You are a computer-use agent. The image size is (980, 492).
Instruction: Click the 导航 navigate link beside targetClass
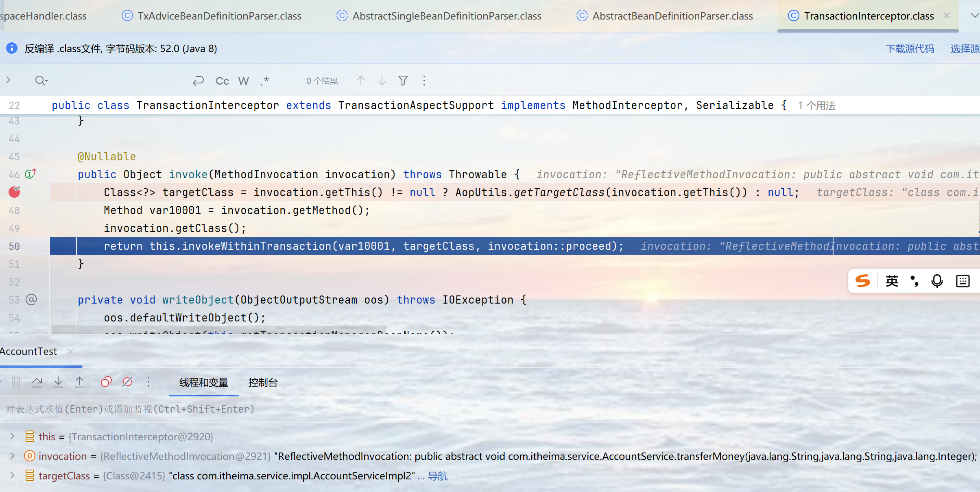pyautogui.click(x=438, y=476)
